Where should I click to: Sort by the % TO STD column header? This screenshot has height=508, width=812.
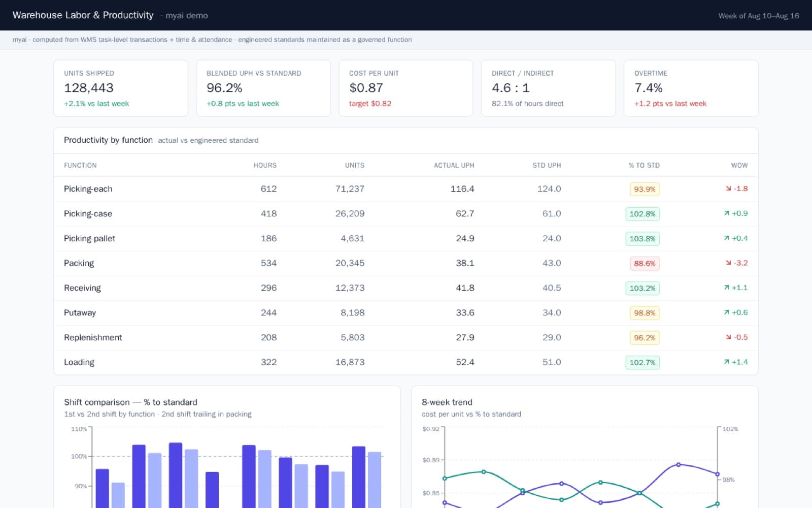tap(644, 165)
